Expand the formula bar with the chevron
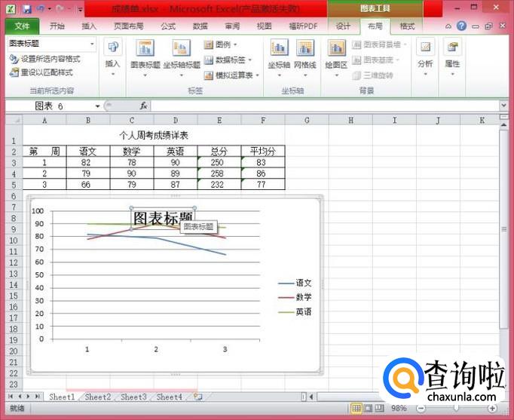Viewport: 514px width, 420px height. coord(504,106)
